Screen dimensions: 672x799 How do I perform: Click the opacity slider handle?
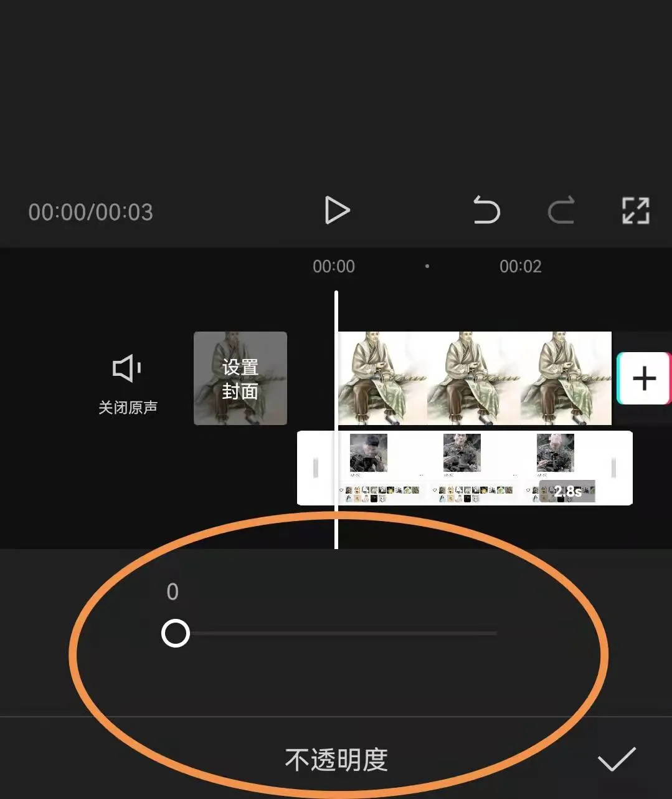[176, 633]
